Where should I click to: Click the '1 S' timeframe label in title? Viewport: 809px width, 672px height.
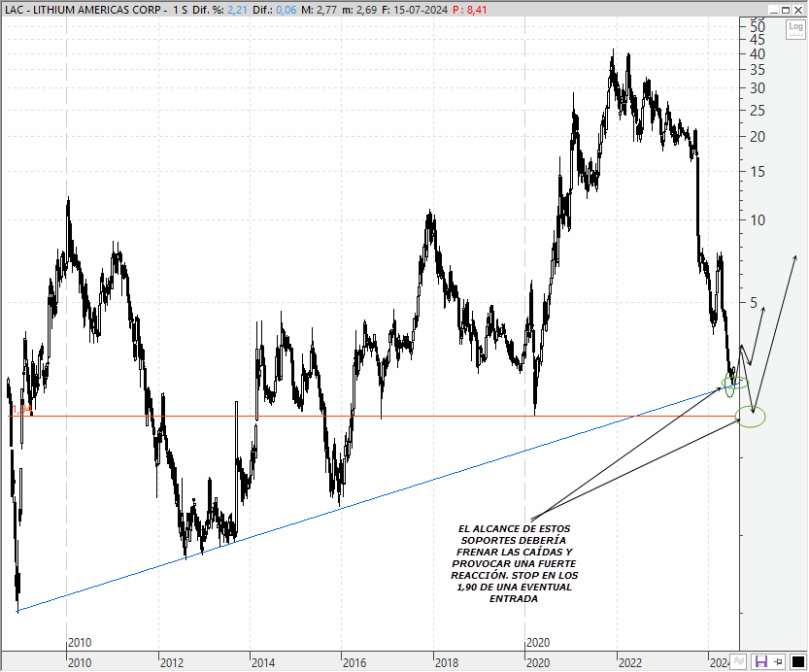180,10
